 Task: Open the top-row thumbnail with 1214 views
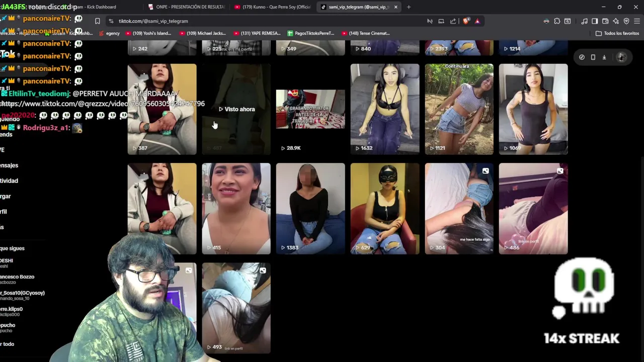[x=533, y=48]
